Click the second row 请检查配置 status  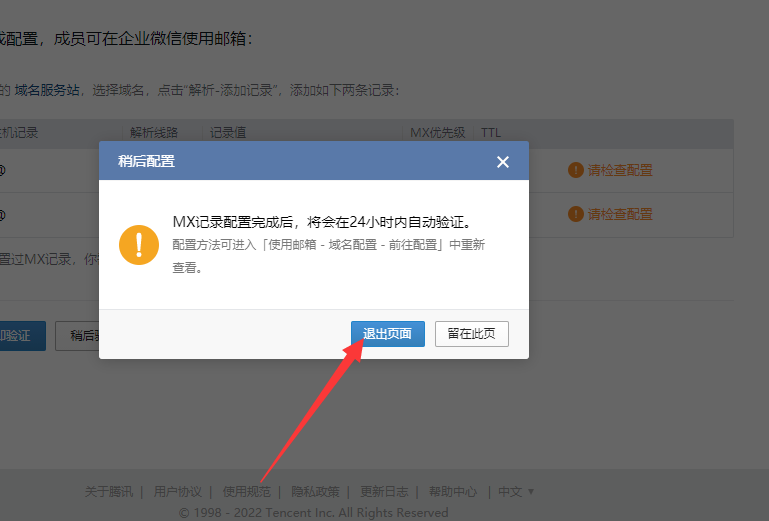pyautogui.click(x=620, y=214)
